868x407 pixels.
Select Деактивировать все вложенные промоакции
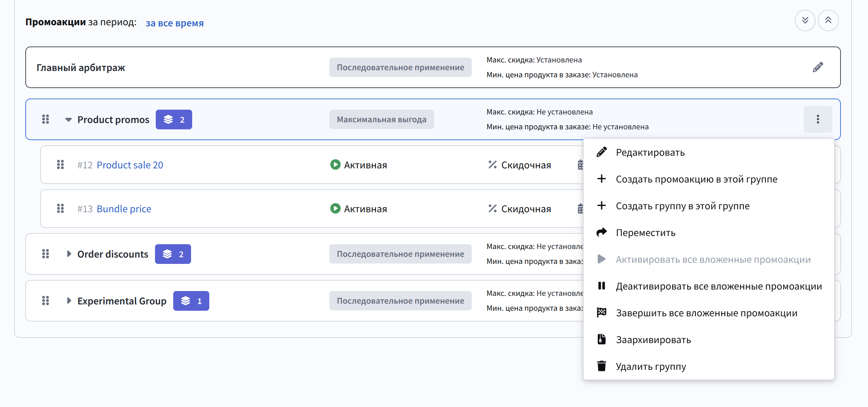coord(718,286)
